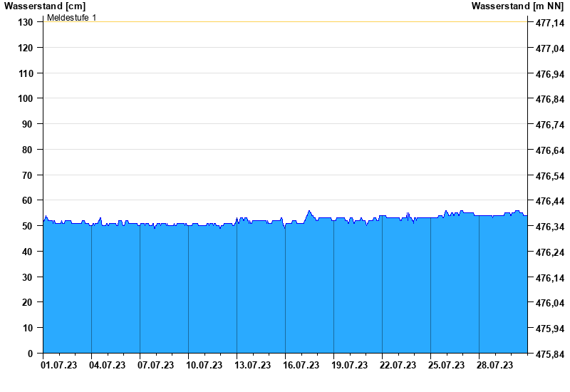Click the 476,74 label on the right axis
570x392 pixels.
pos(548,125)
